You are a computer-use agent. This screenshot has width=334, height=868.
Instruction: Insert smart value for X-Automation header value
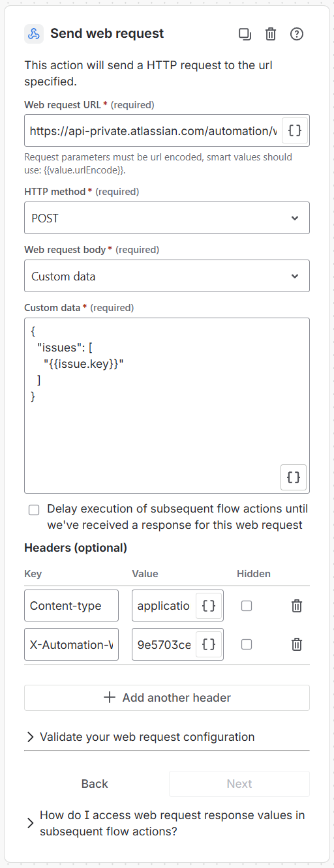[x=209, y=644]
